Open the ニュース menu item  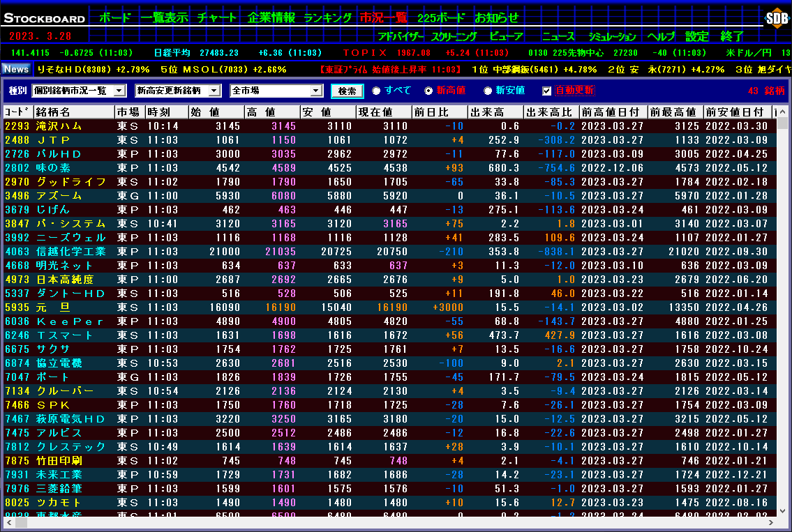pos(559,36)
